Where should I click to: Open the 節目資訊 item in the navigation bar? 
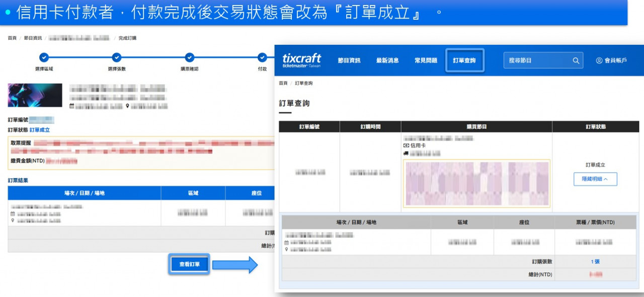349,60
